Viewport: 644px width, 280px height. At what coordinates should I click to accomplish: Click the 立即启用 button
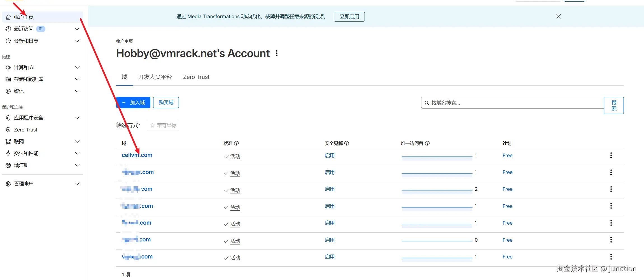[x=349, y=17]
